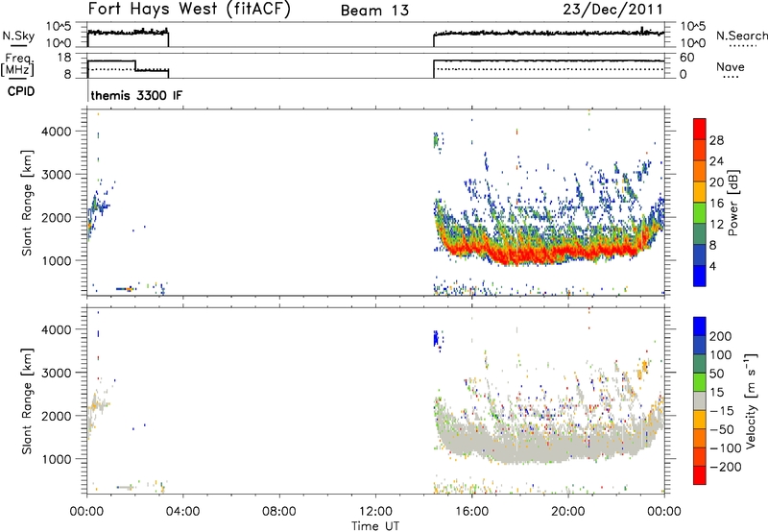Viewport: 768px width, 532px height.
Task: Click the '12:00' time axis tick label
Action: [x=375, y=512]
